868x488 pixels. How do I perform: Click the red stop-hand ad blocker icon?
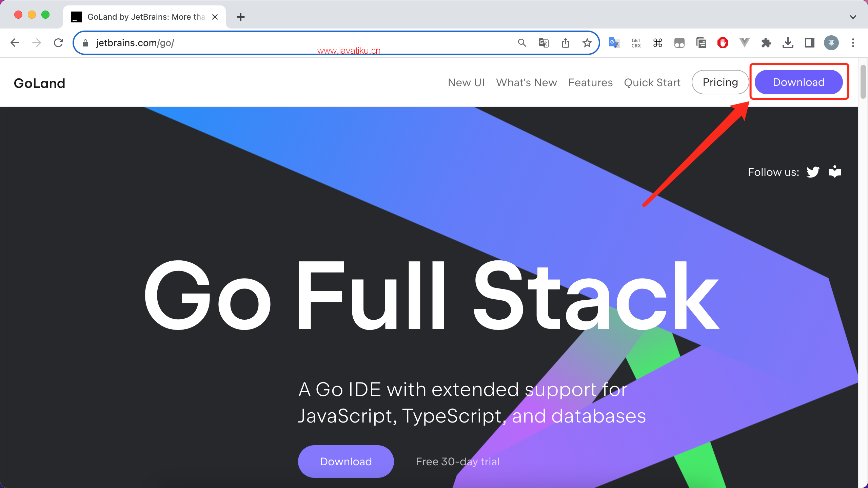coord(723,43)
